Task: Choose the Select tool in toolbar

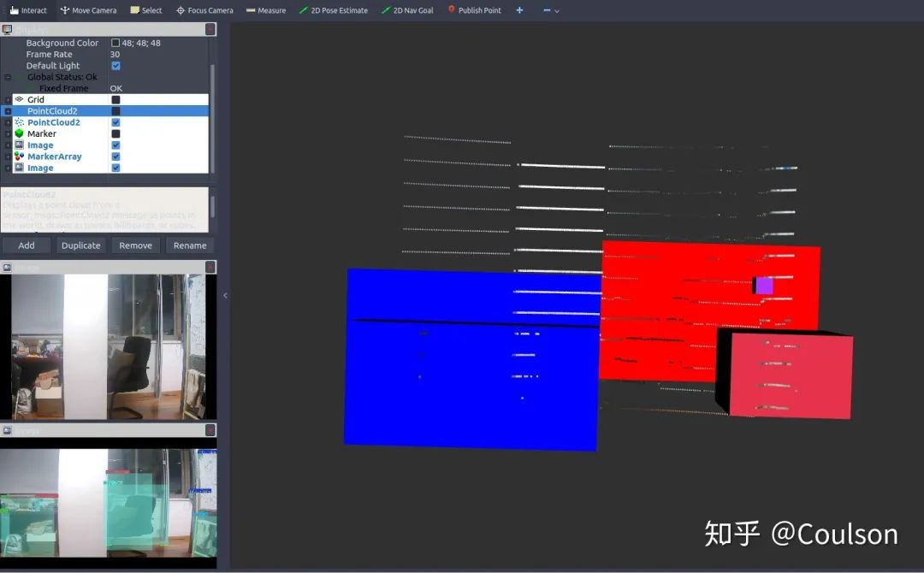Action: 145,10
